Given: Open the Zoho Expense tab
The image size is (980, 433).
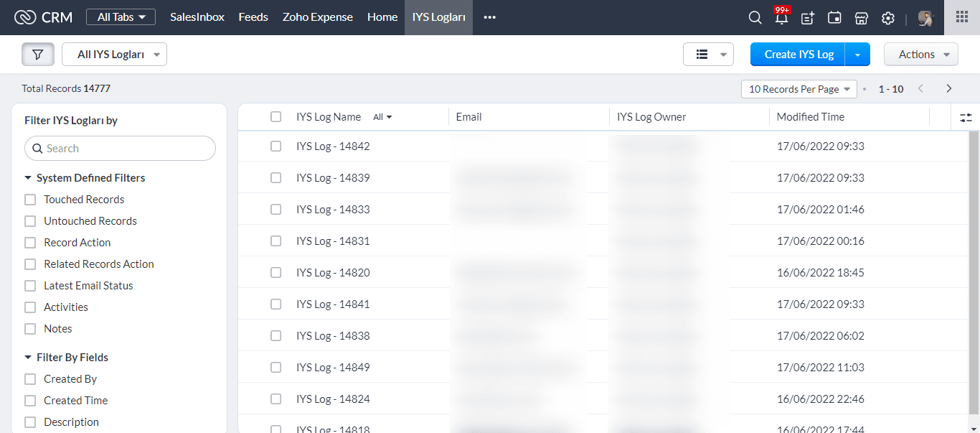Looking at the screenshot, I should 318,17.
